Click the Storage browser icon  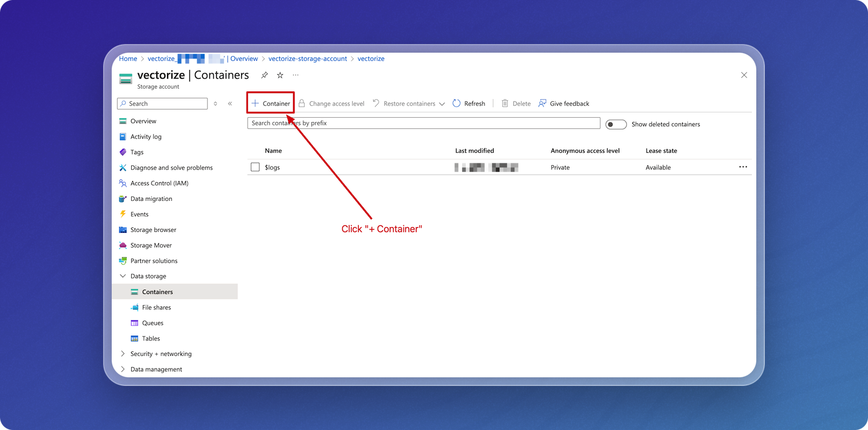pos(123,230)
